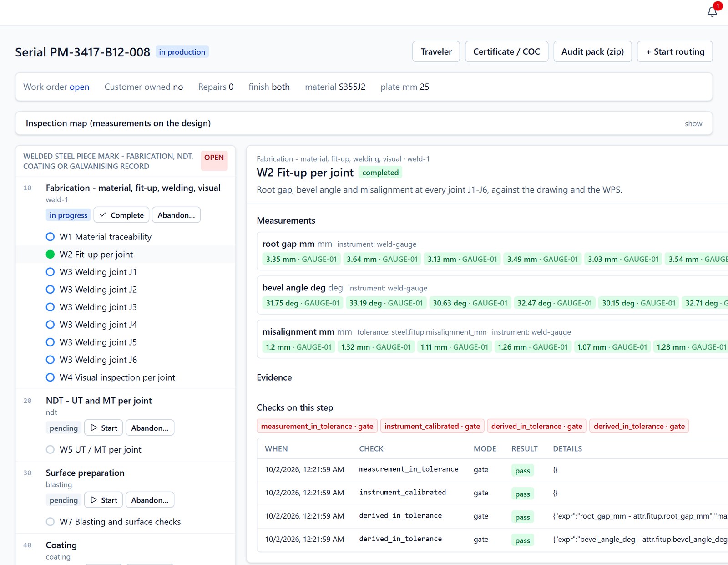This screenshot has width=728, height=565.
Task: Click the pending badge under Surface preparation
Action: (x=64, y=500)
